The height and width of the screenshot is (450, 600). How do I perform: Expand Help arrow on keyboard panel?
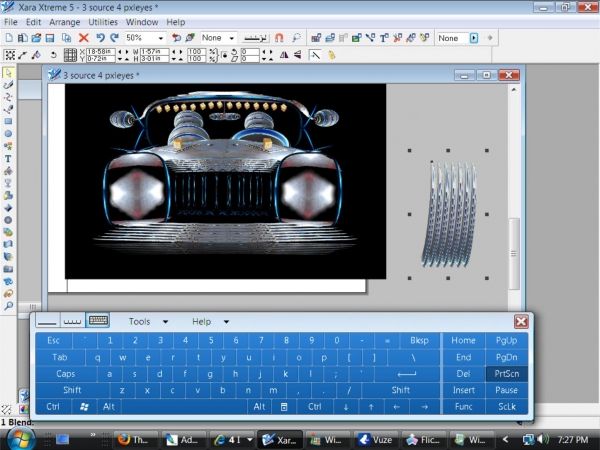[x=226, y=322]
